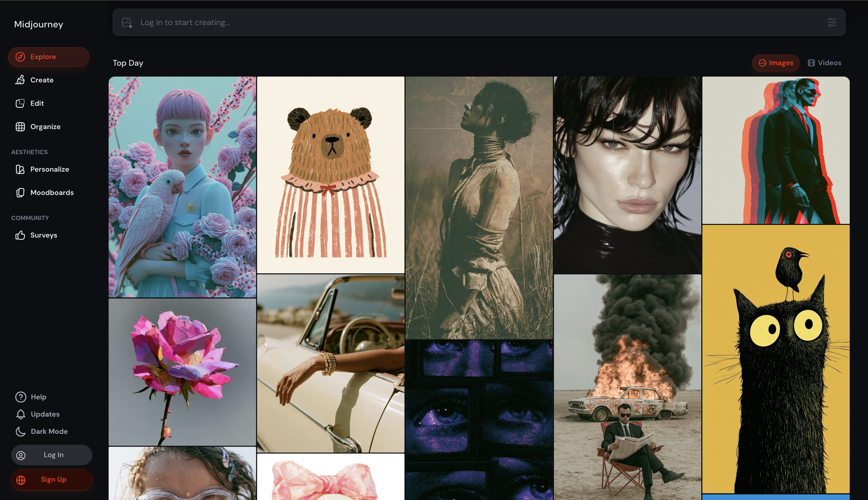Click the Updates bell icon
This screenshot has height=500, width=868.
(x=21, y=414)
